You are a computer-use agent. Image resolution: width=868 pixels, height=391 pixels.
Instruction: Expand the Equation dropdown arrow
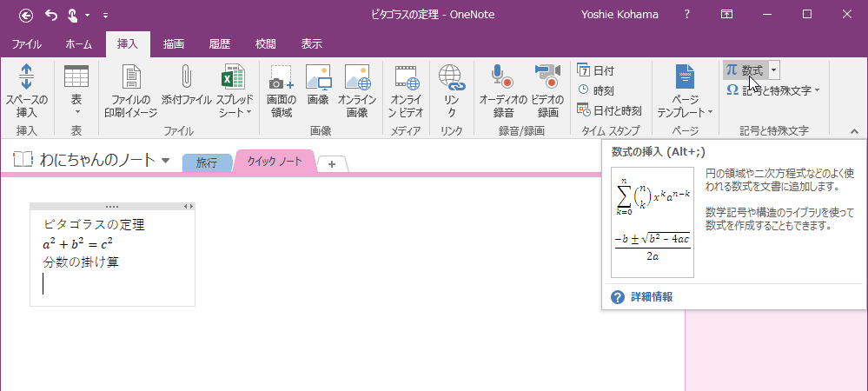773,70
